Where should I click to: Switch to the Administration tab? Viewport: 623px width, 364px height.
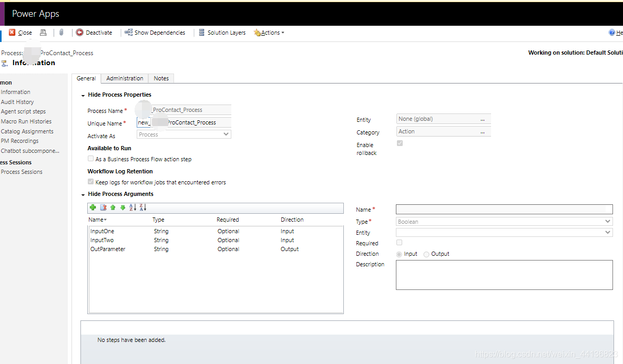(x=124, y=78)
